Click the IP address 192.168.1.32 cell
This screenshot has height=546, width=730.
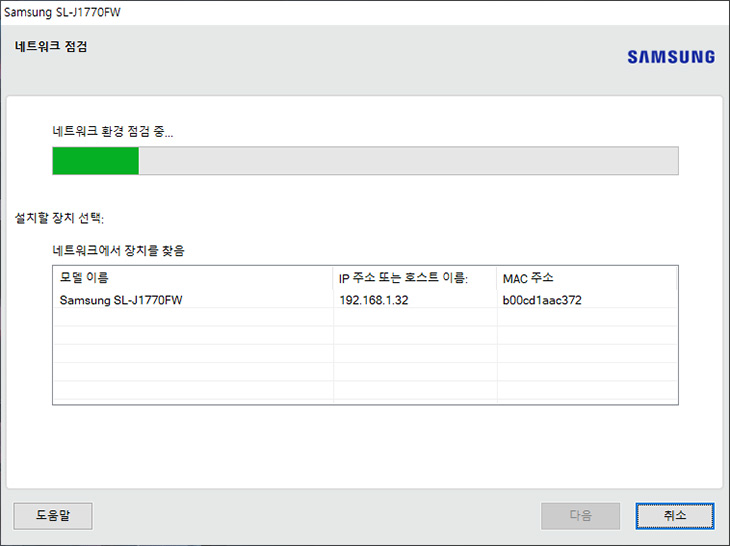coord(374,300)
